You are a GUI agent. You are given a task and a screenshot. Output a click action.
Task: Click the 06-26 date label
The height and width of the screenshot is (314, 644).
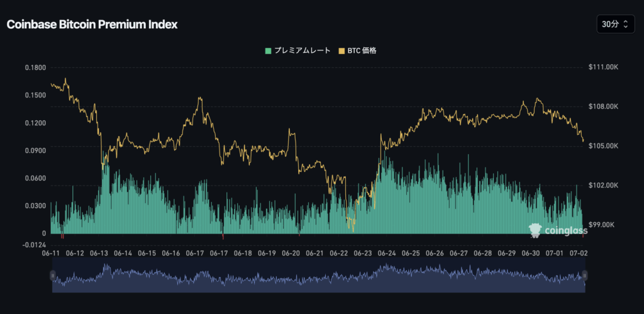[435, 253]
